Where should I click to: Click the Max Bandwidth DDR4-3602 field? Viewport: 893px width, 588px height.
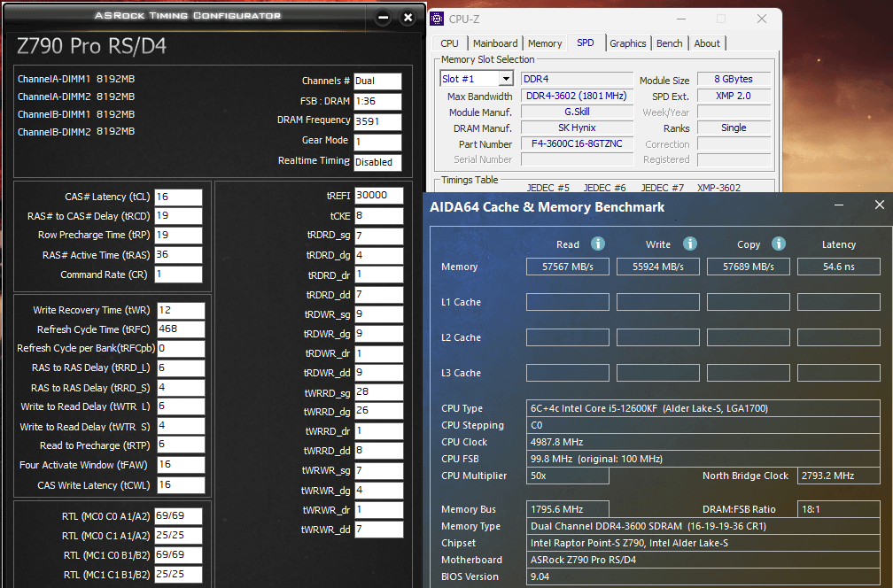tap(577, 97)
